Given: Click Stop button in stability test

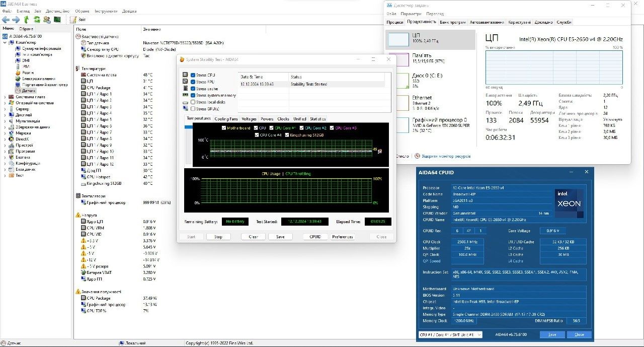Looking at the screenshot, I should [218, 237].
